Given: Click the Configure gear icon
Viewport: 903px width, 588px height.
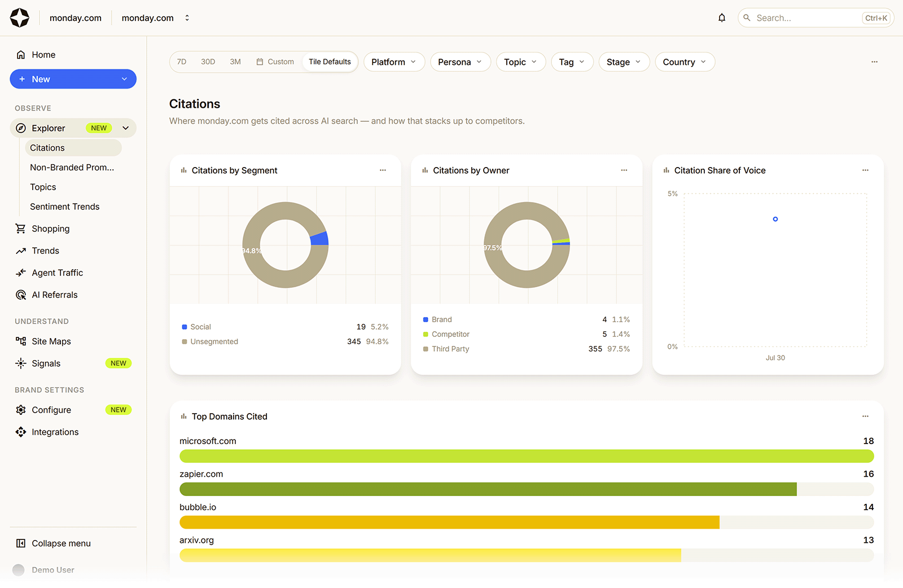Looking at the screenshot, I should (x=21, y=410).
